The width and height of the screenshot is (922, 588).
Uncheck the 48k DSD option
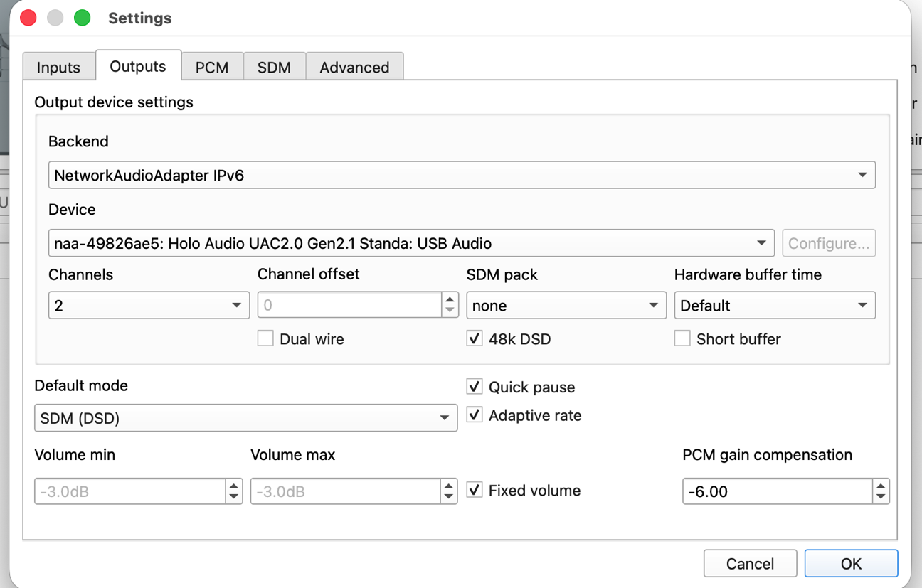click(475, 339)
